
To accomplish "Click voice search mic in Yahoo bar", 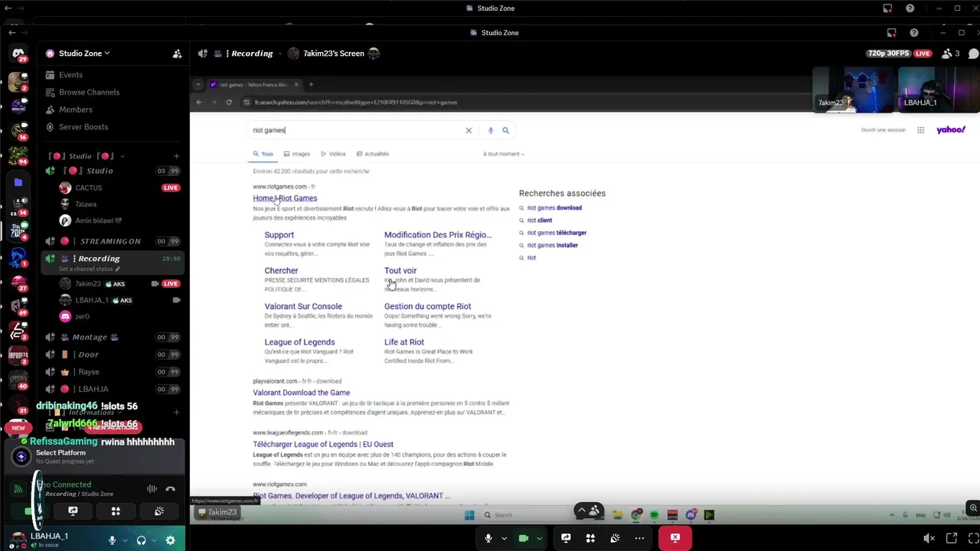I will click(x=491, y=130).
